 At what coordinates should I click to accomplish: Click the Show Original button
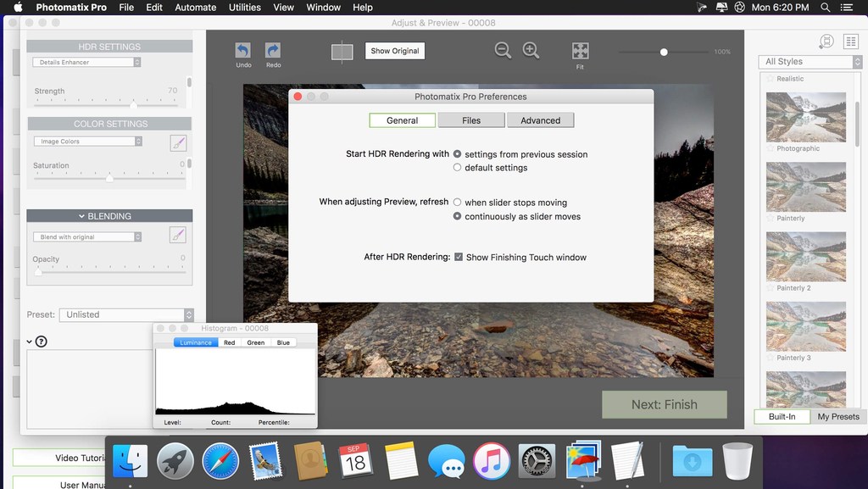point(394,51)
